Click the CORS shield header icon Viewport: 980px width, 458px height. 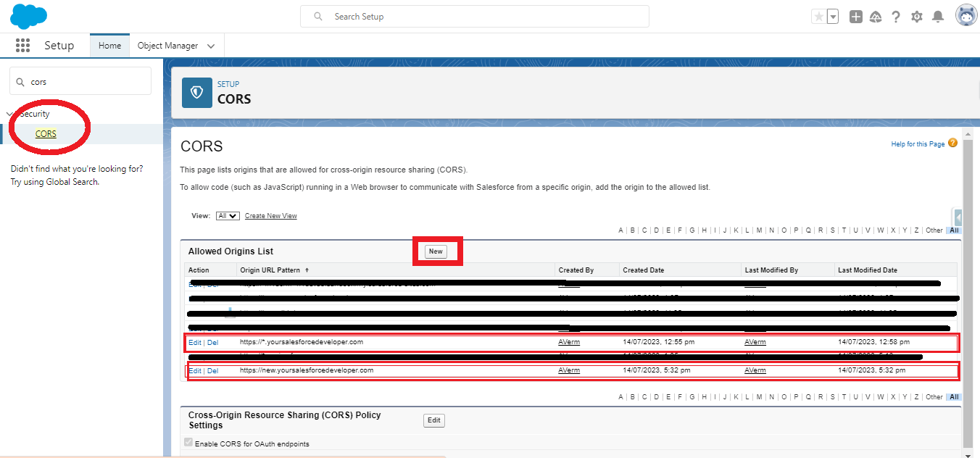coord(197,93)
